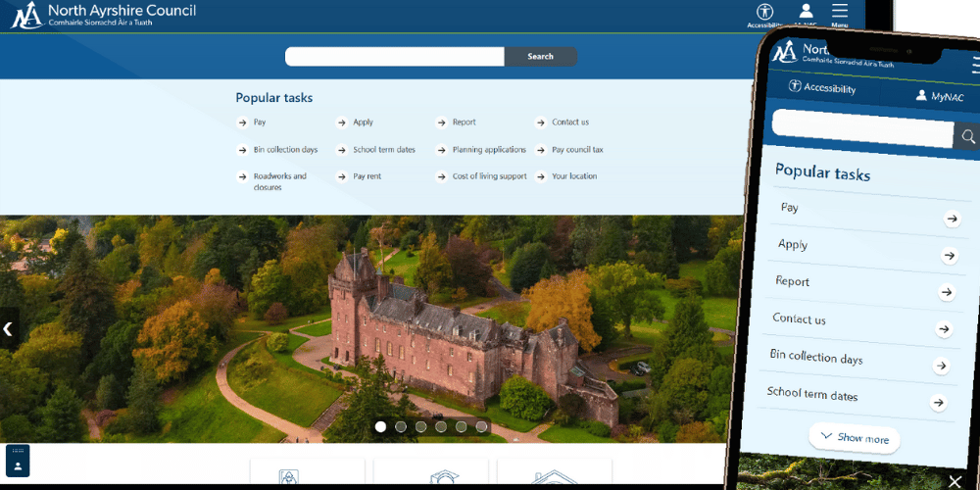Tap School term dates arrow on phone
The width and height of the screenshot is (980, 490).
tap(938, 403)
